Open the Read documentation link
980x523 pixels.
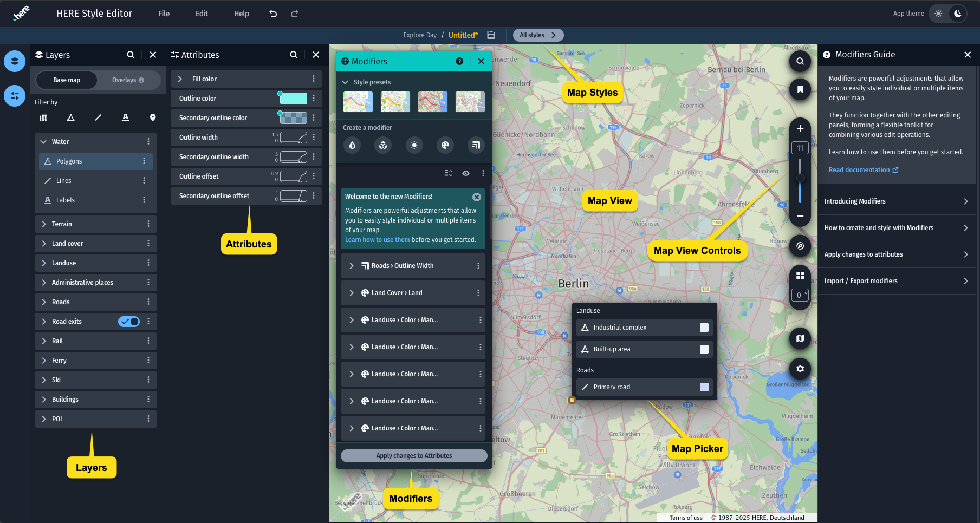pyautogui.click(x=860, y=169)
